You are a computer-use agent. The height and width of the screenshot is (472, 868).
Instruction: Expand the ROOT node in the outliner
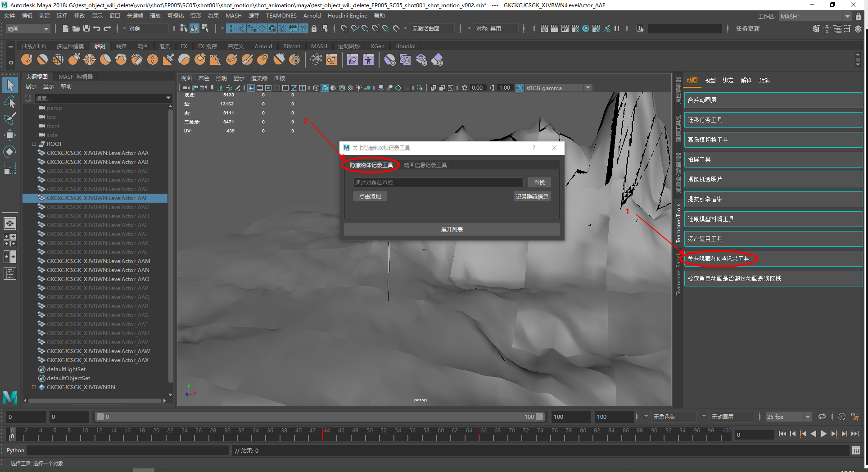[34, 144]
